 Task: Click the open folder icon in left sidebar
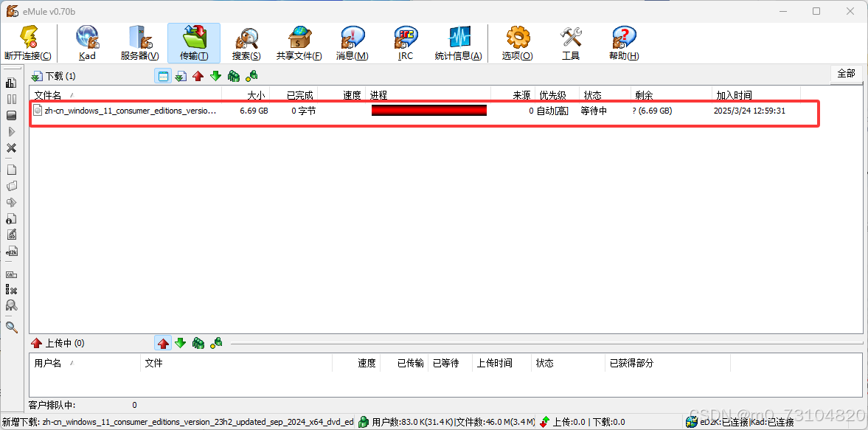(x=11, y=186)
